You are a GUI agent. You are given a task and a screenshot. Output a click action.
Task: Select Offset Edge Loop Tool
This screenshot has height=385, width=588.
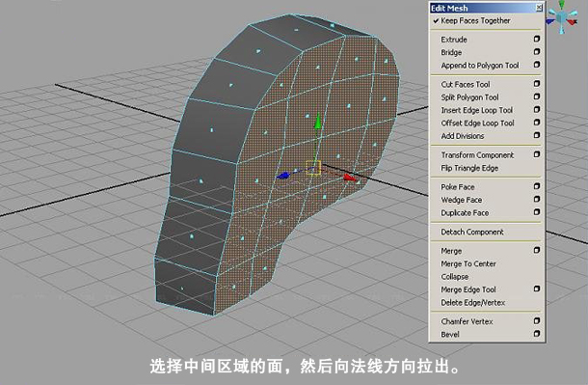[x=477, y=124]
